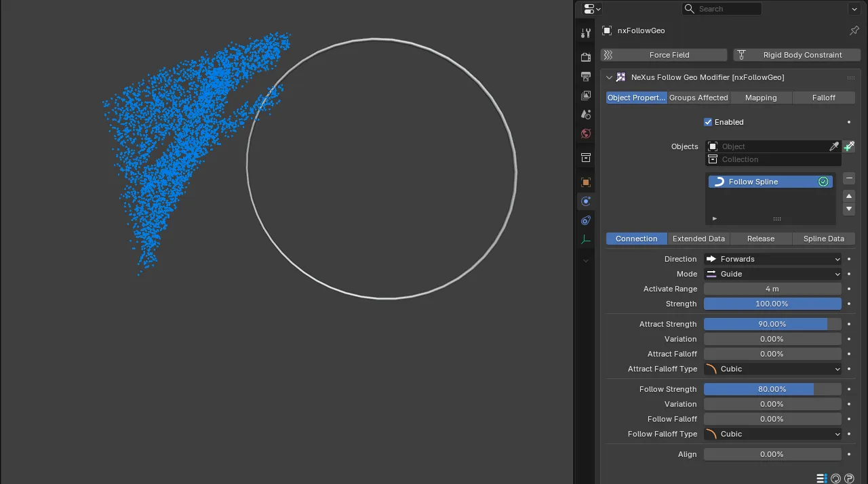Move Follow Spline down in list
This screenshot has height=484, width=868.
pyautogui.click(x=849, y=209)
